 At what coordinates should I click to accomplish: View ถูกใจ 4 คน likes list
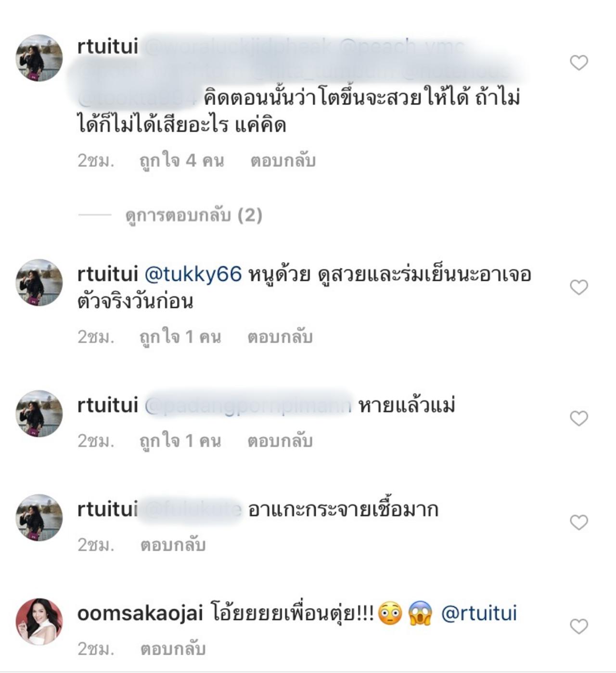click(x=181, y=160)
